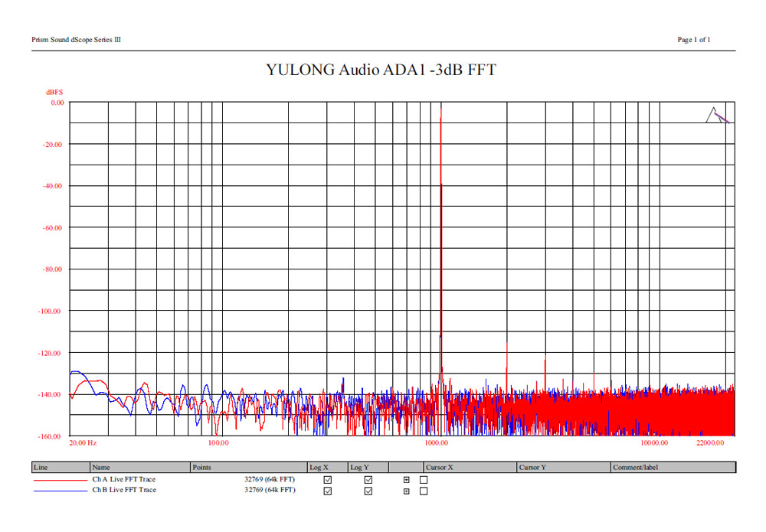Screen dimensions: 766x532
Task: Toggle Log Y checkbox for Ch A trace
Action: pyautogui.click(x=368, y=480)
